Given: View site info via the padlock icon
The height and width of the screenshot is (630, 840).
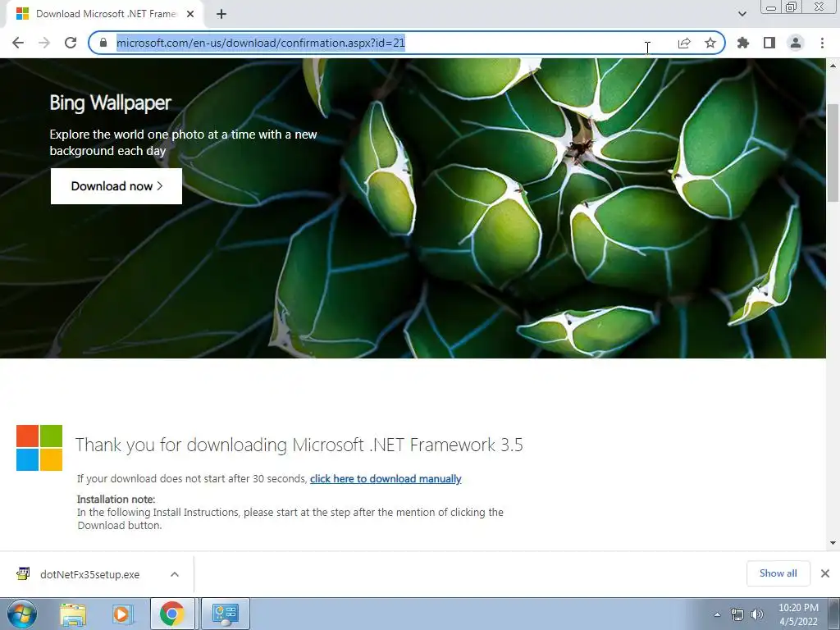Looking at the screenshot, I should pyautogui.click(x=103, y=43).
